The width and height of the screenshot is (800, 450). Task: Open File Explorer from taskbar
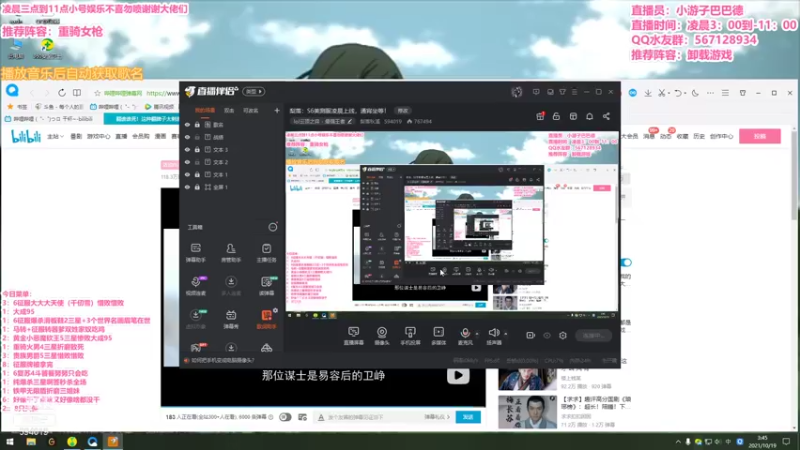click(31, 442)
